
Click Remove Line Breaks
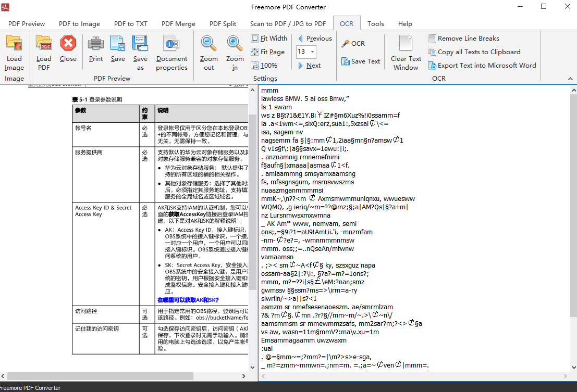464,38
